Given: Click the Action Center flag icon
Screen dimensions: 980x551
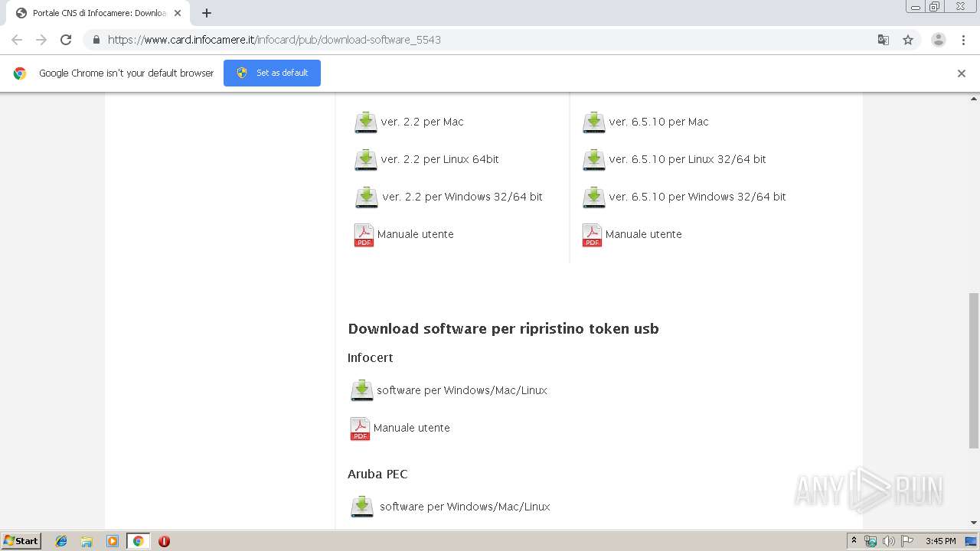Looking at the screenshot, I should pyautogui.click(x=907, y=541).
